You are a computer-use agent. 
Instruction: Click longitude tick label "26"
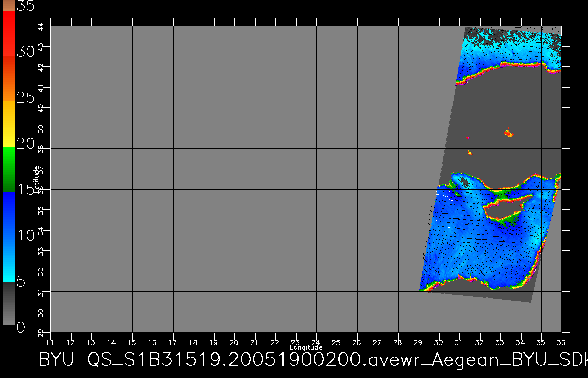(357, 342)
